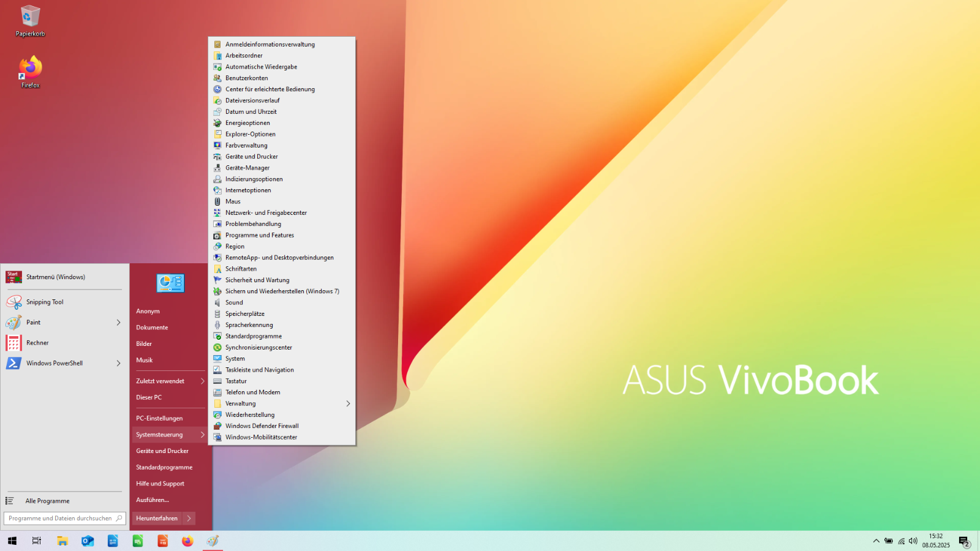Select Taskleiste und Navigation
The height and width of the screenshot is (551, 980).
pyautogui.click(x=282, y=370)
